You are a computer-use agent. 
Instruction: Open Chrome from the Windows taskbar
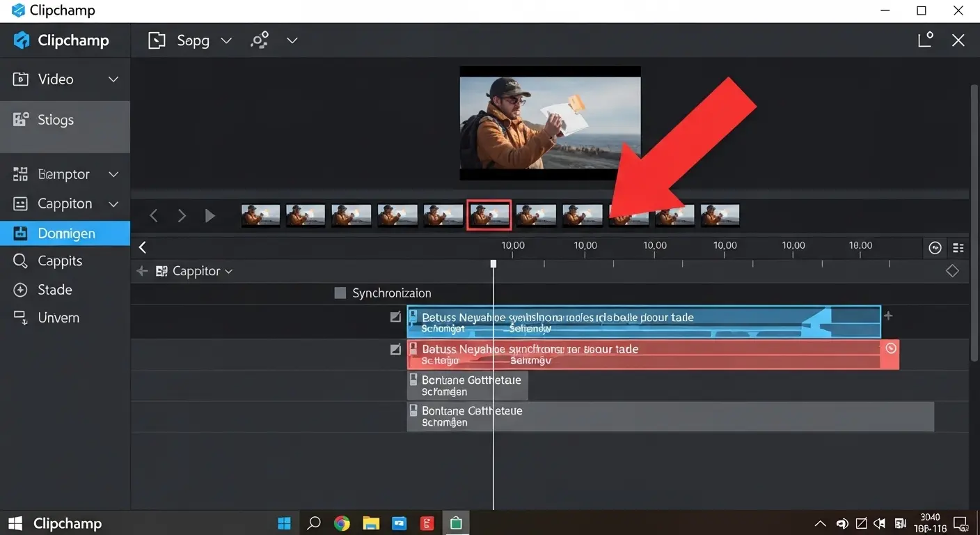(342, 523)
